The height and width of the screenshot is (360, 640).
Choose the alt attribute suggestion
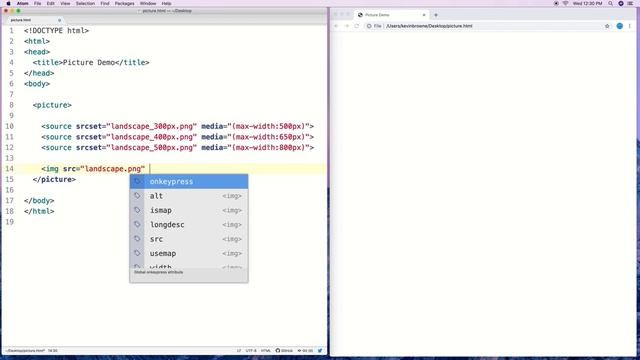point(189,196)
